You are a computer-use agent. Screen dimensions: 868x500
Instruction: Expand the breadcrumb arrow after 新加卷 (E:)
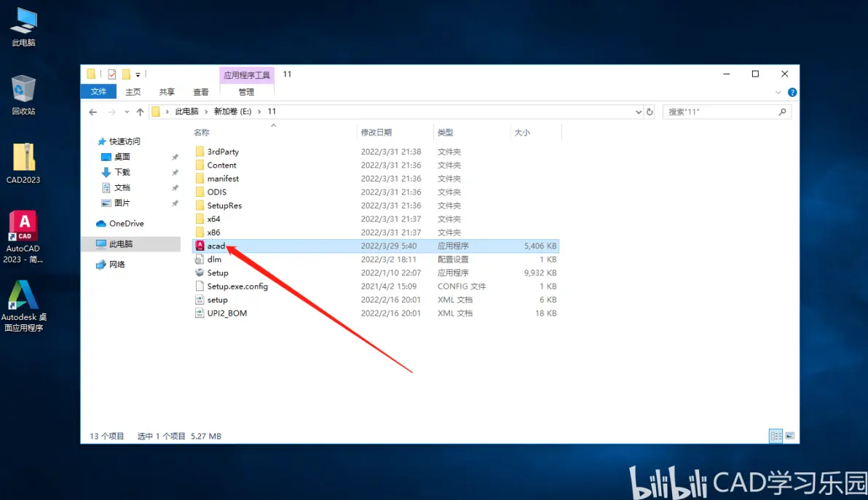coord(259,112)
